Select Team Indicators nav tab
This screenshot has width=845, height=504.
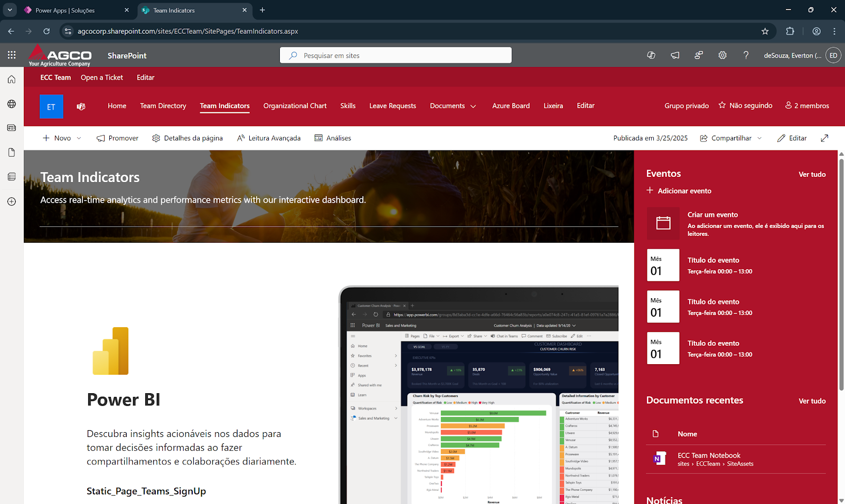tap(224, 106)
